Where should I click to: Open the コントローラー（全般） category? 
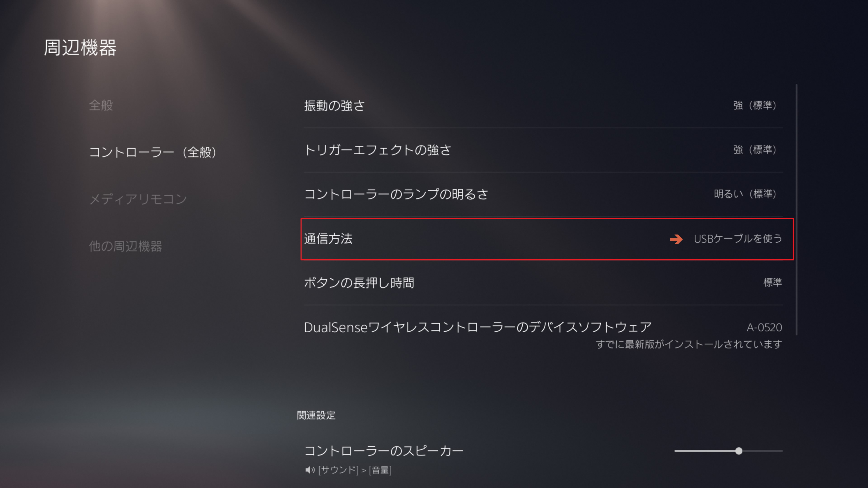pos(153,152)
